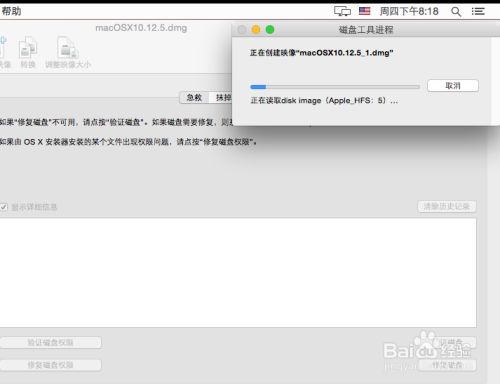500x384 pixels.
Task: Open Notification Center list icon
Action: [478, 11]
